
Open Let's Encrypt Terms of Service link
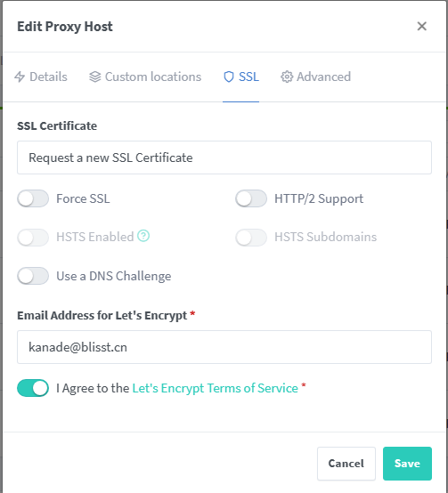tap(216, 388)
